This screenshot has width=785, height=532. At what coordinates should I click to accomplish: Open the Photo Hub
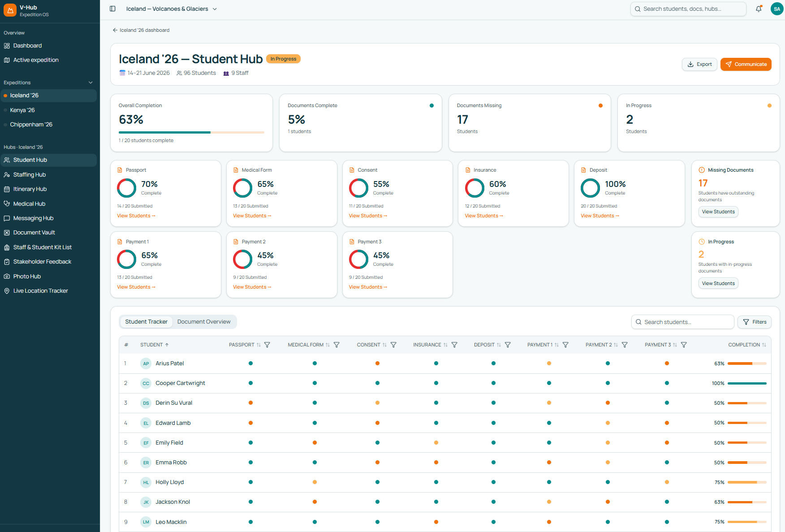[x=48, y=277]
